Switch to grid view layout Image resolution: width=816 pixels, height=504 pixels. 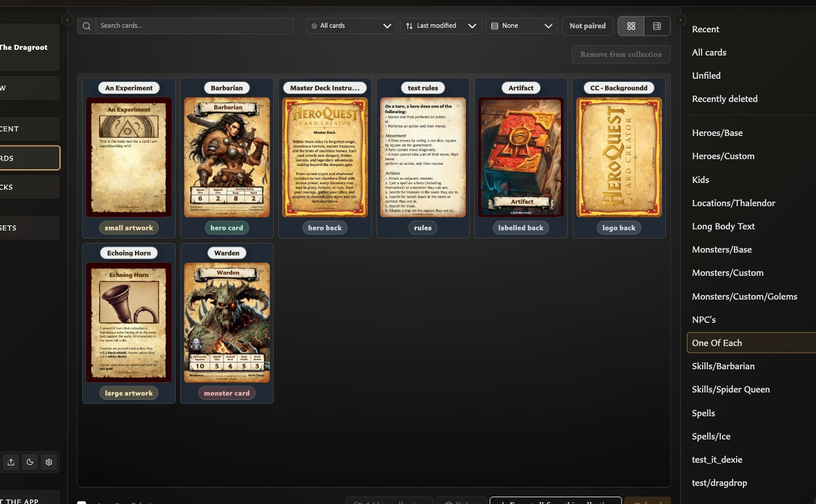point(631,26)
